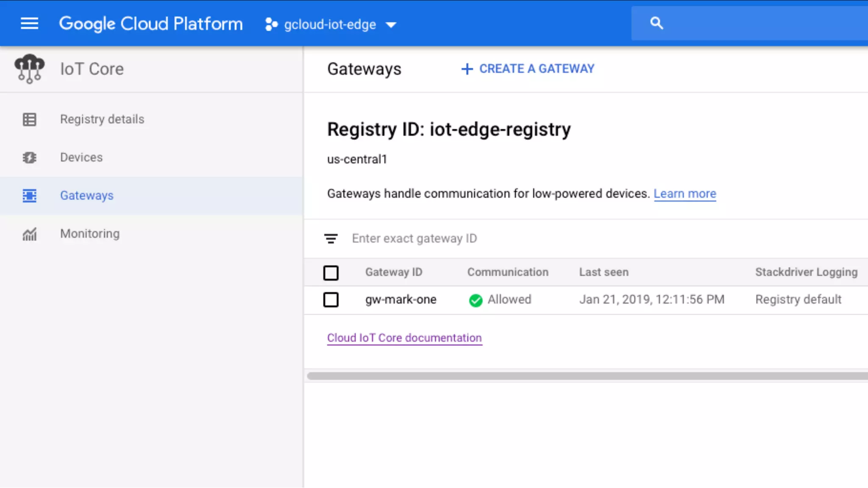Image resolution: width=868 pixels, height=488 pixels.
Task: Click the Devices chip icon
Action: pyautogui.click(x=29, y=158)
